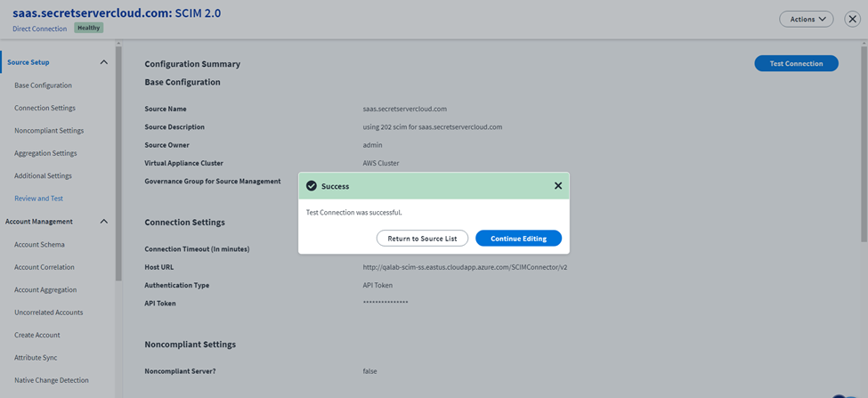Open Uncorrelated Accounts section

click(x=48, y=313)
